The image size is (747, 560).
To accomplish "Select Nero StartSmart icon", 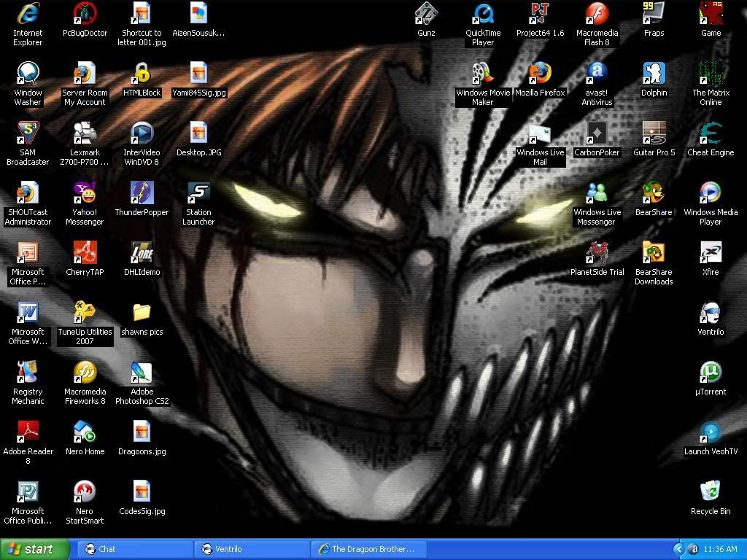I will coord(85,491).
